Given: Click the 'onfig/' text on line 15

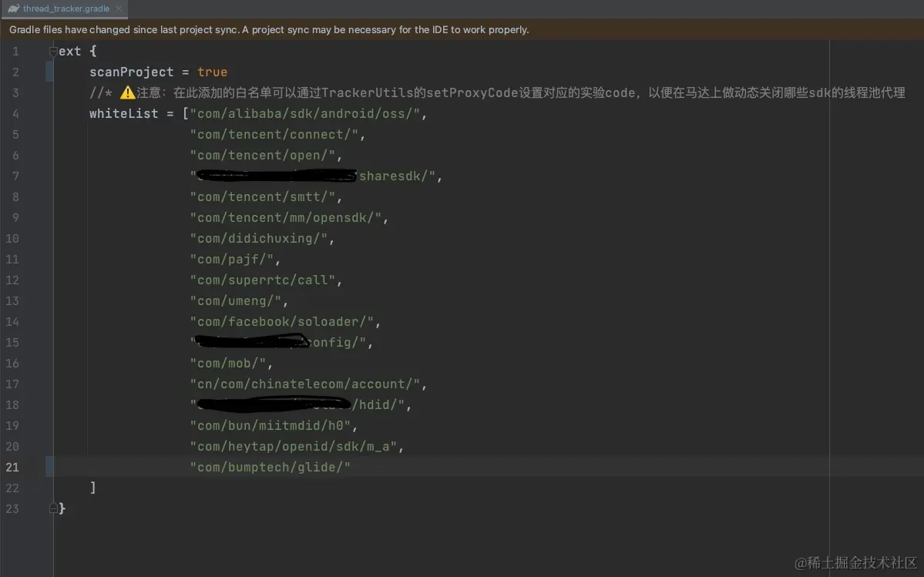Looking at the screenshot, I should point(335,343).
